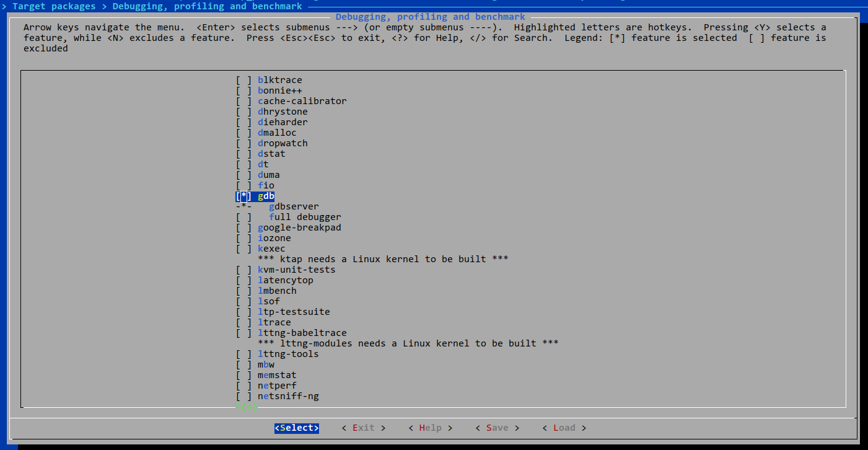
Task: Enable dstat checkbox
Action: click(x=243, y=154)
